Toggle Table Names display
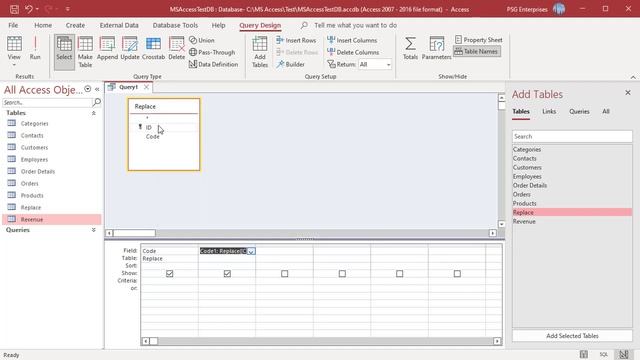The width and height of the screenshot is (640, 360). tap(476, 51)
